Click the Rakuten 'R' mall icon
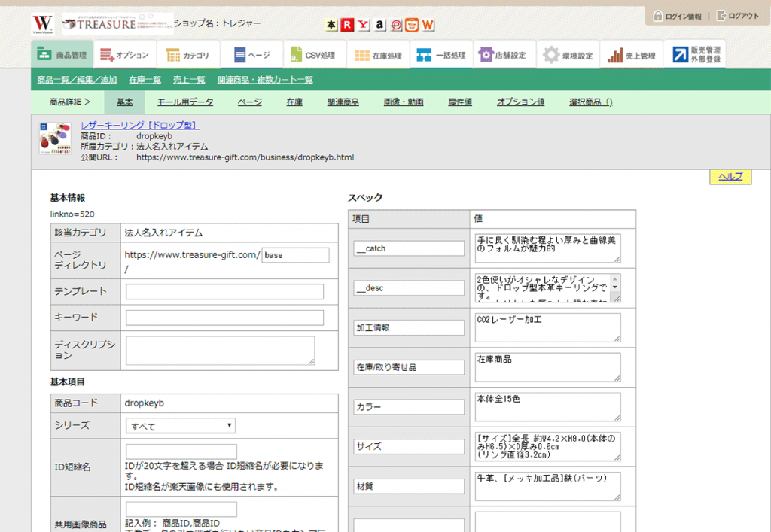 (x=347, y=26)
